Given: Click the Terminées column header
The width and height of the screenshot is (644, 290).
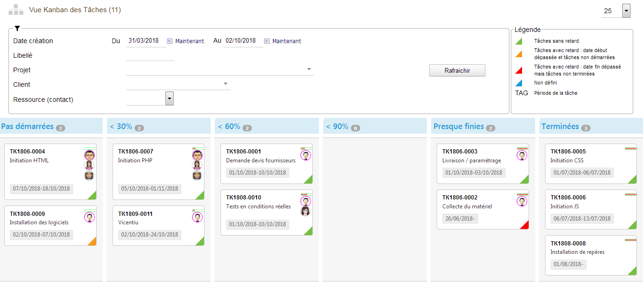Looking at the screenshot, I should click(x=560, y=126).
